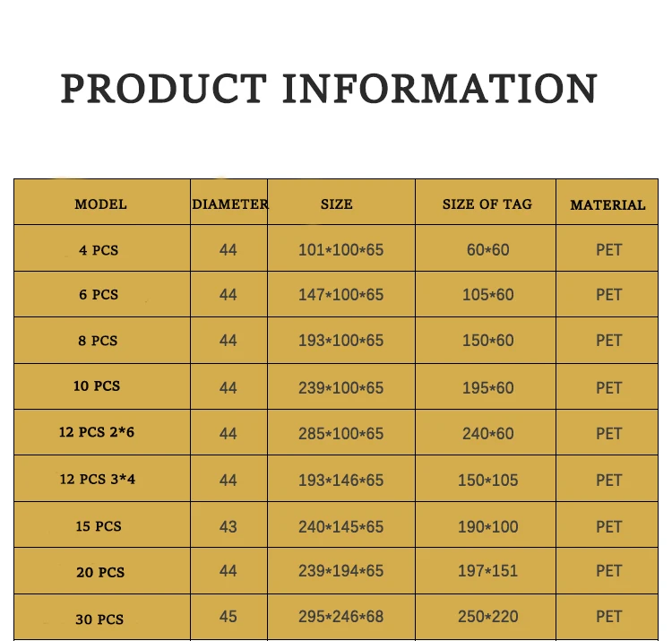Viewport: 672px width, 641px height.
Task: Click the 101*100*65 size value
Action: pyautogui.click(x=340, y=250)
